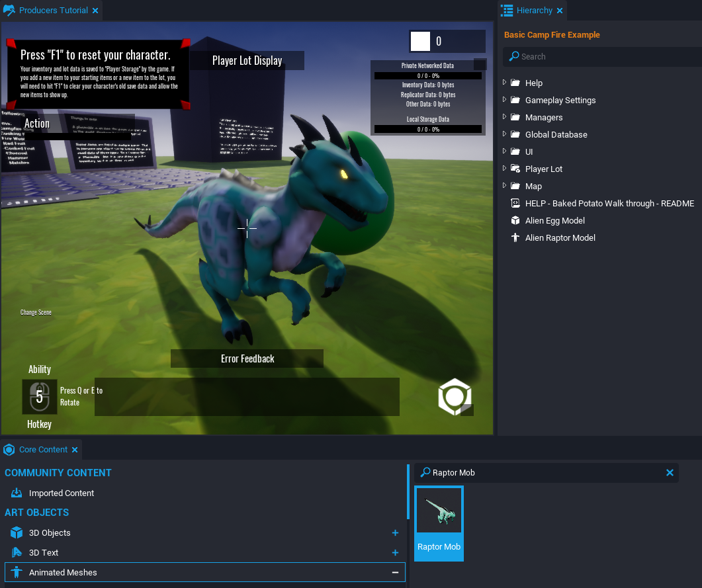
Task: Click the magnifier icon in Hierarchy search
Action: point(513,56)
